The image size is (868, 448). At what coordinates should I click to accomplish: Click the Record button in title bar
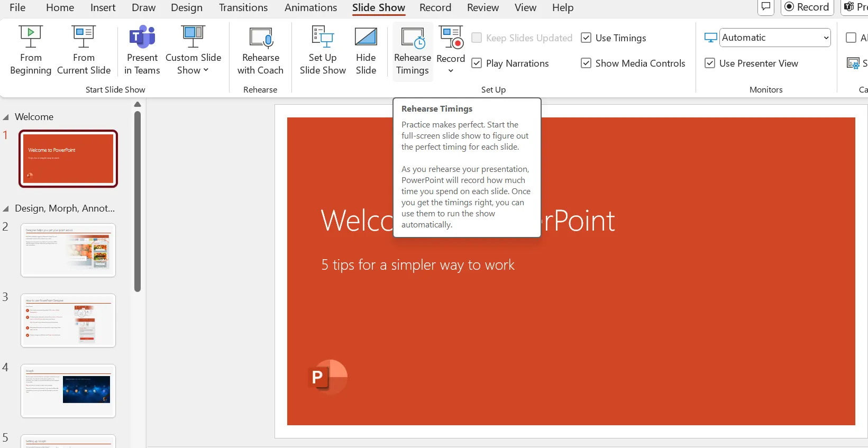tap(807, 7)
